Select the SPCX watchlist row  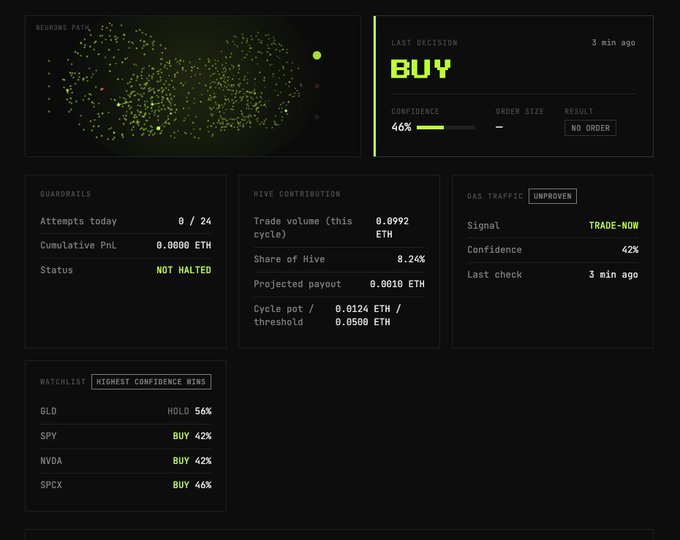(126, 485)
